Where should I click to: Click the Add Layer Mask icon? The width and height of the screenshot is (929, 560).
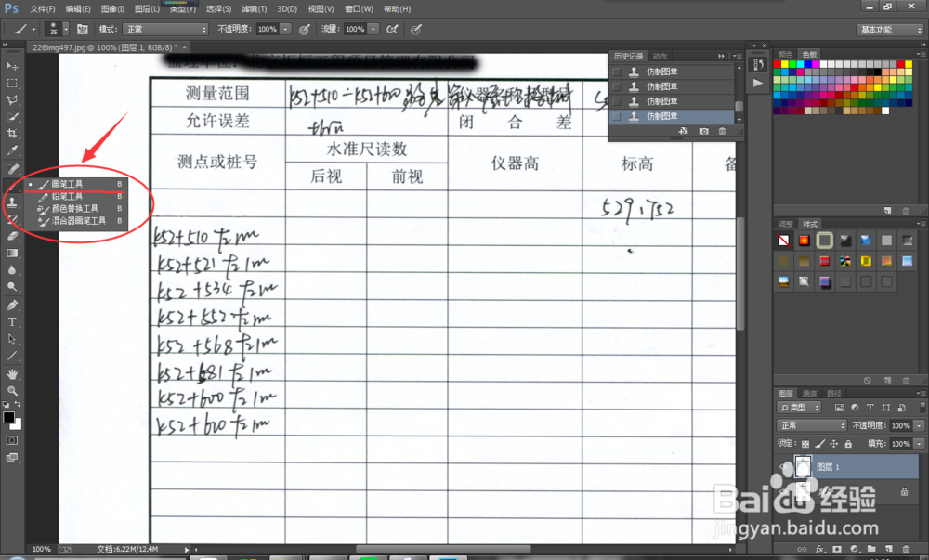pyautogui.click(x=837, y=549)
